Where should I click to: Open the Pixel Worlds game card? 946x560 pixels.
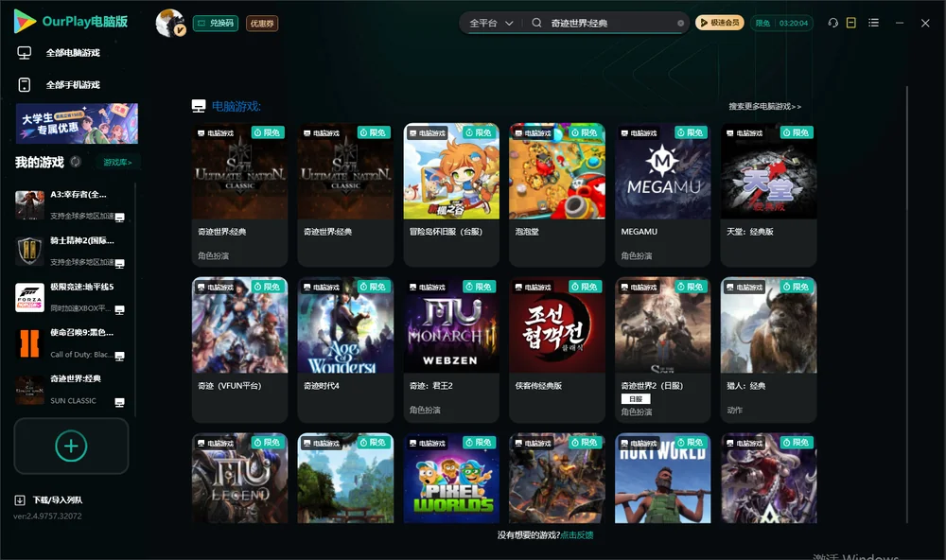[451, 478]
